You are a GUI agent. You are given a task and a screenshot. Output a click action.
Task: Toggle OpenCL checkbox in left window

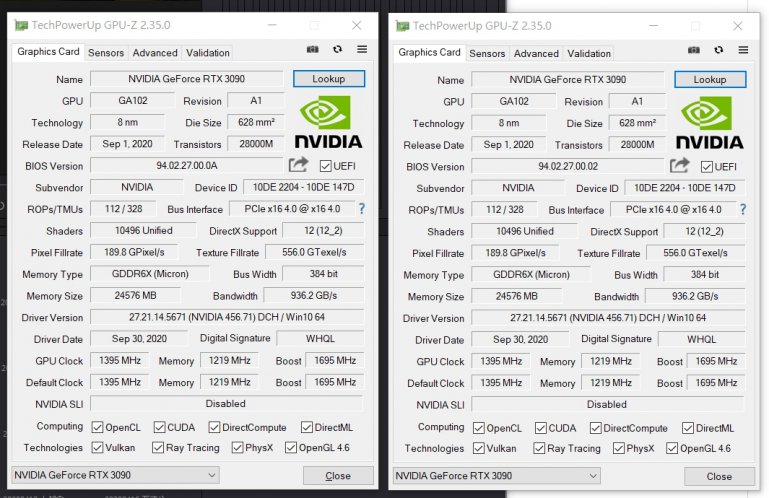[x=97, y=427]
